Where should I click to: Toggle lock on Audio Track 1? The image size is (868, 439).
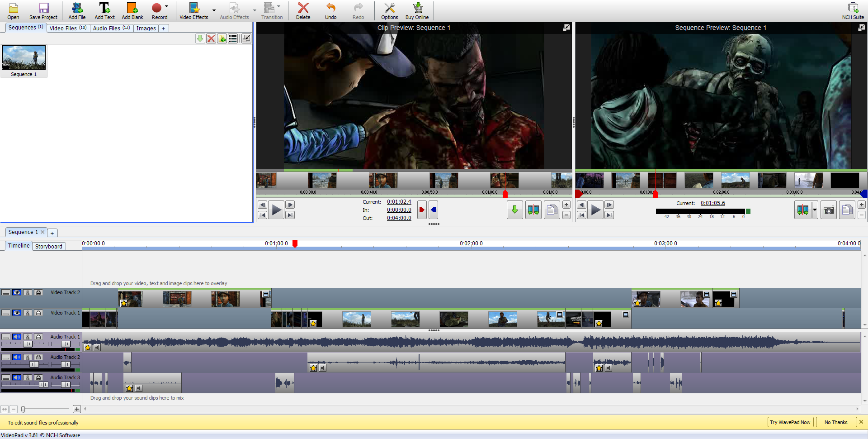[38, 337]
